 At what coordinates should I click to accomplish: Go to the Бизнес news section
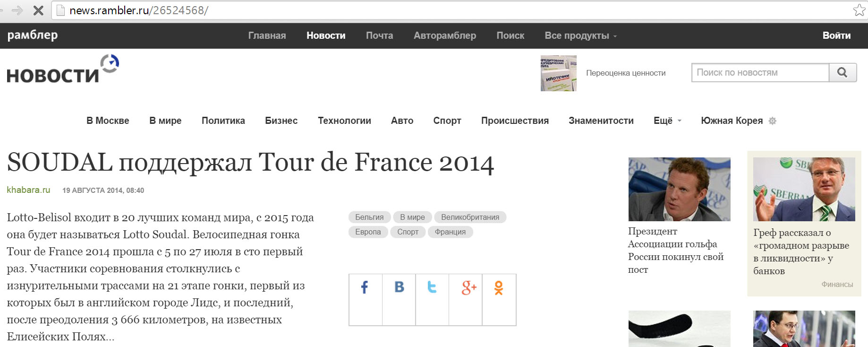[281, 121]
